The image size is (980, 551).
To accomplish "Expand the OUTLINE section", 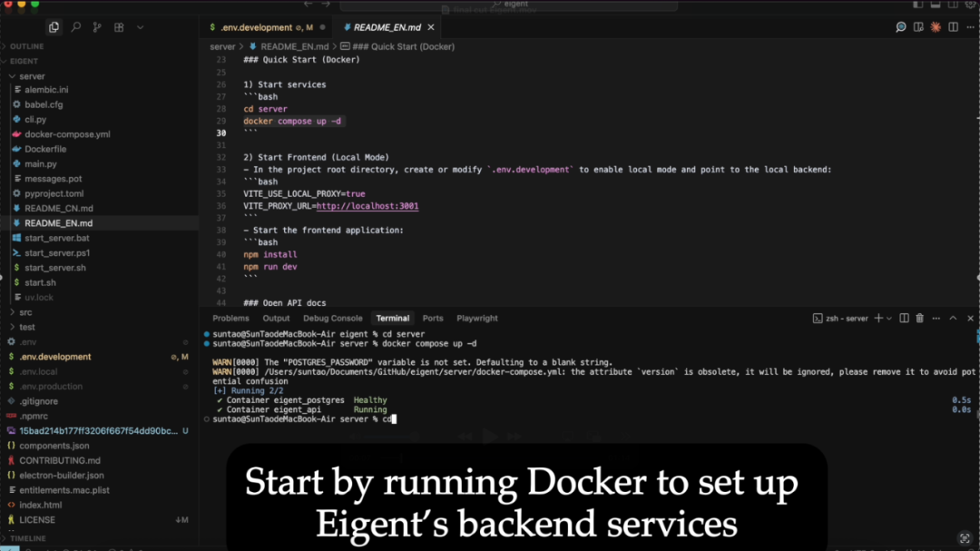I will click(x=26, y=46).
